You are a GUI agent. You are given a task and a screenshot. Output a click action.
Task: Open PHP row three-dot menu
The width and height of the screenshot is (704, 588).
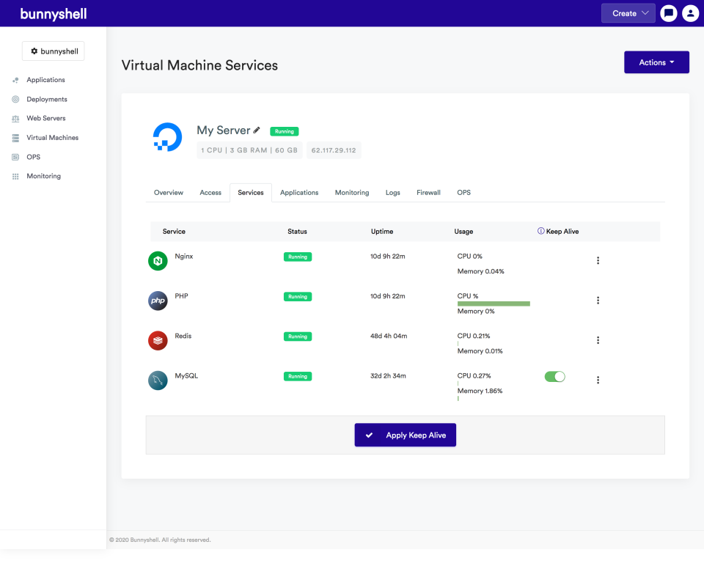pyautogui.click(x=598, y=301)
